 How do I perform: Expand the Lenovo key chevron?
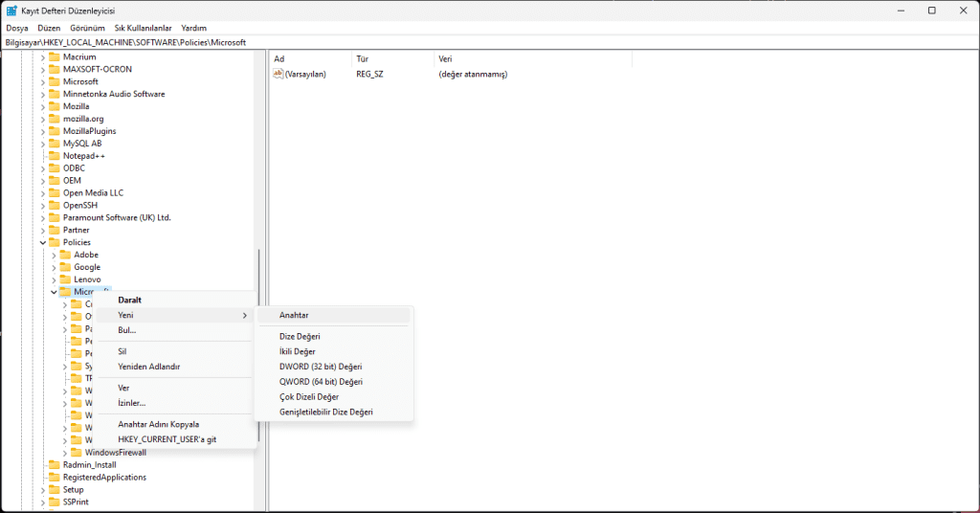(x=54, y=279)
